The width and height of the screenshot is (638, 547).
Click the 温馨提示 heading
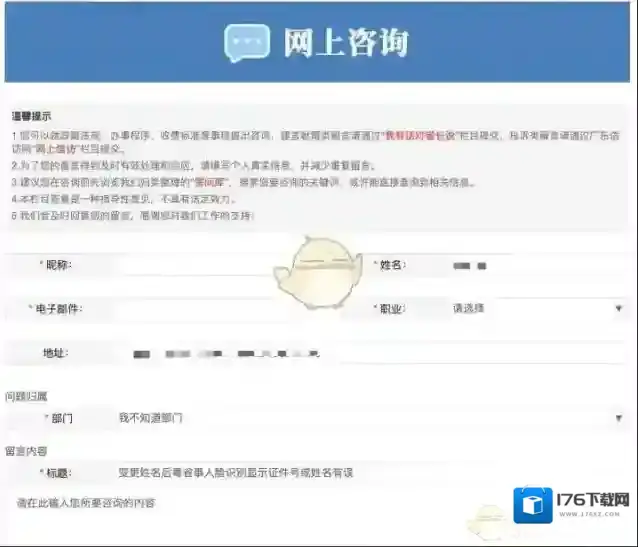coord(31,116)
